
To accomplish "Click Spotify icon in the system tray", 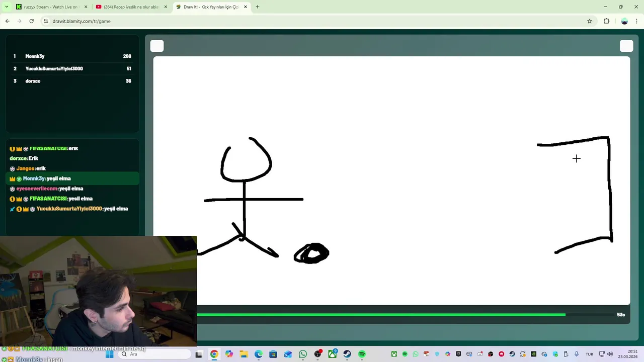I will click(405, 354).
